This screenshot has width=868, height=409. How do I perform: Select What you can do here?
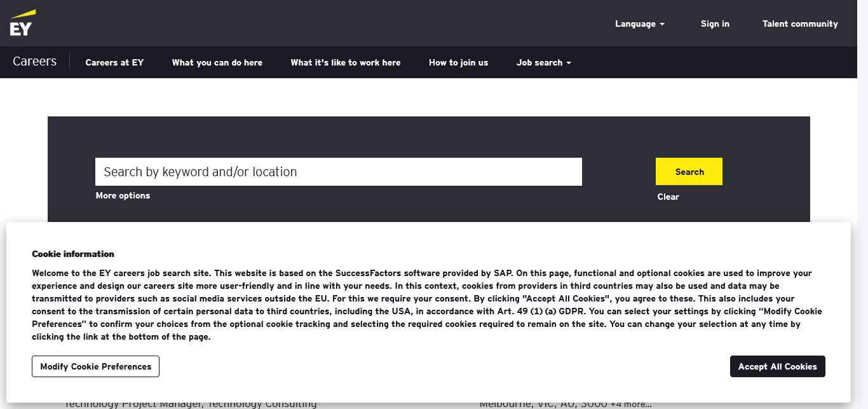(217, 62)
